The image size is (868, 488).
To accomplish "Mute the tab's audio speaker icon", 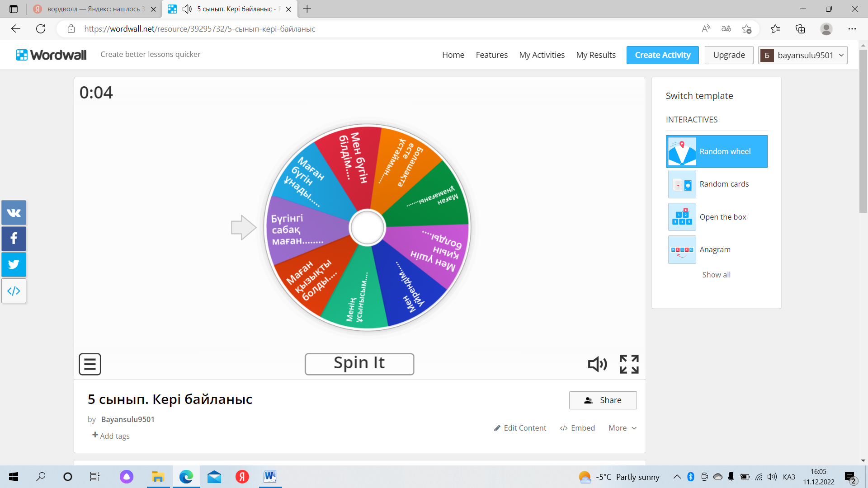I will (x=187, y=9).
